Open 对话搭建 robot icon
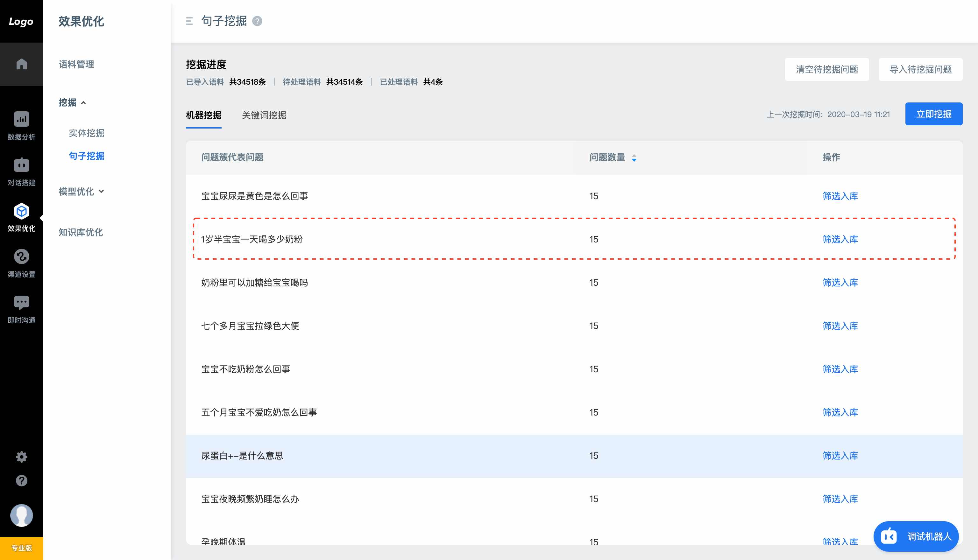The height and width of the screenshot is (560, 978). pyautogui.click(x=22, y=164)
